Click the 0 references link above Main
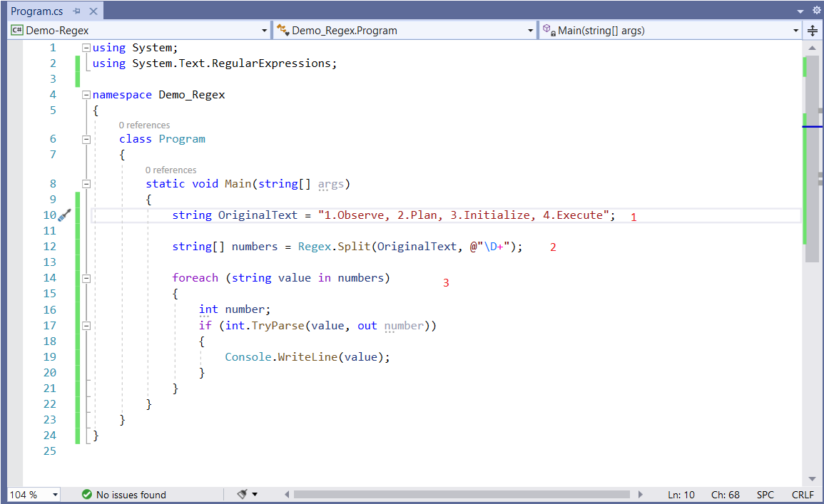The width and height of the screenshot is (824, 504). (171, 170)
